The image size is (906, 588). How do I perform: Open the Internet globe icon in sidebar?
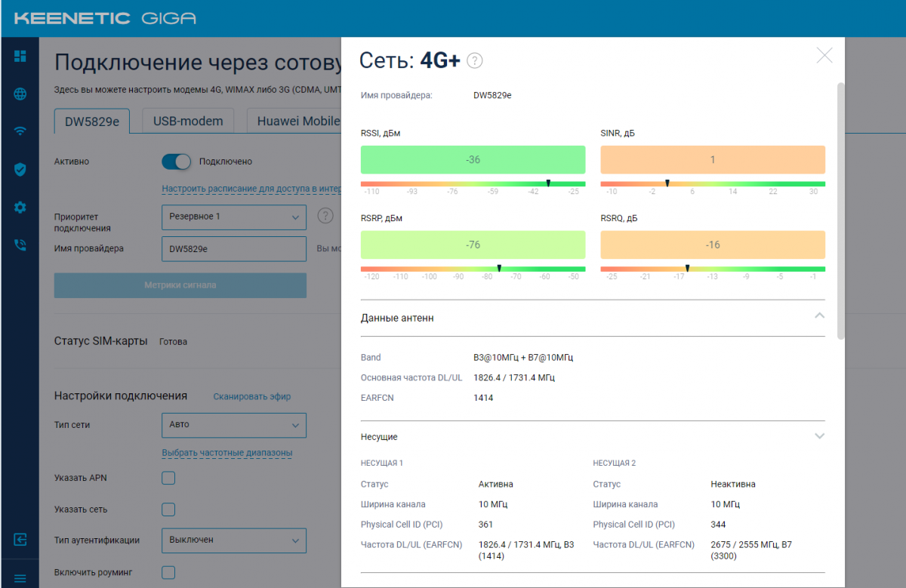coord(20,94)
